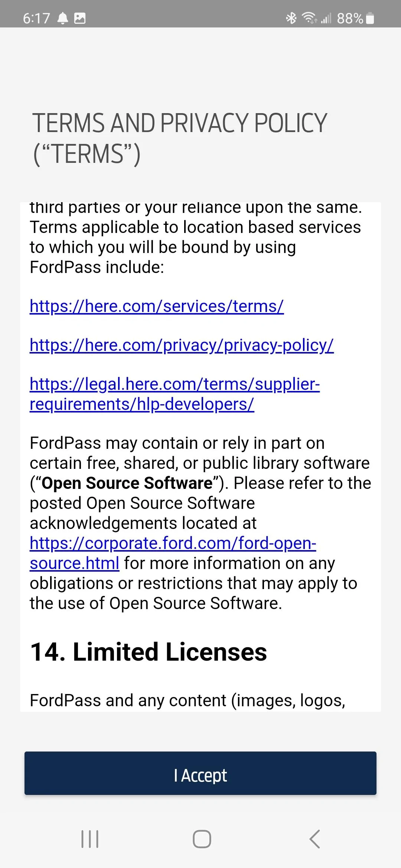401x868 pixels.
Task: Tap the Bluetooth status icon
Action: [x=291, y=17]
